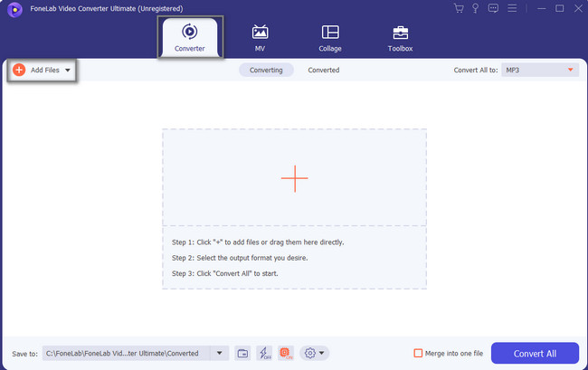Screen dimensions: 588x370
Task: Click the Convert All button
Action: pos(536,353)
